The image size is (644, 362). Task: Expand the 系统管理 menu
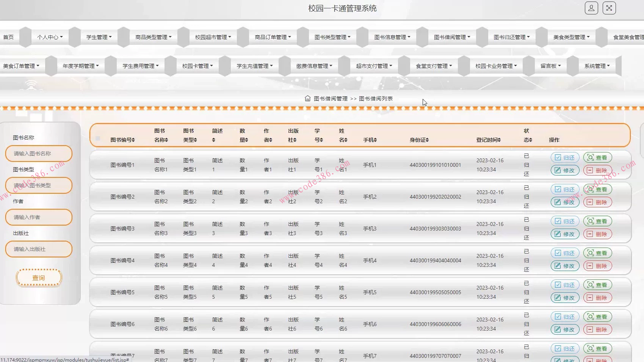point(597,66)
